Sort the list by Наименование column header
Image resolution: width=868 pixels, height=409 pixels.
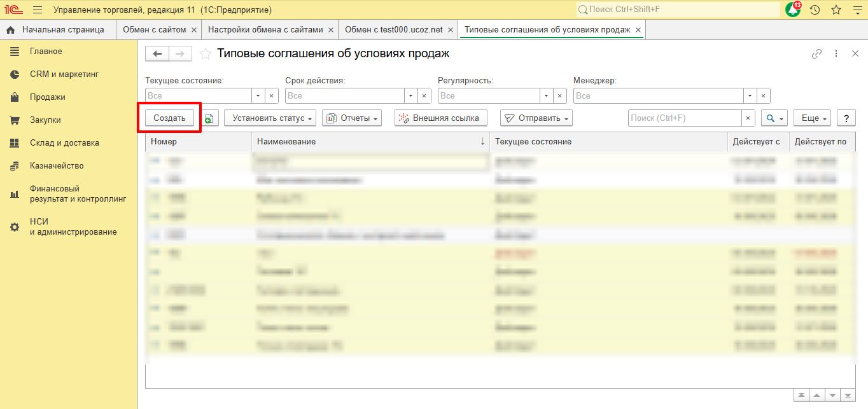point(370,142)
